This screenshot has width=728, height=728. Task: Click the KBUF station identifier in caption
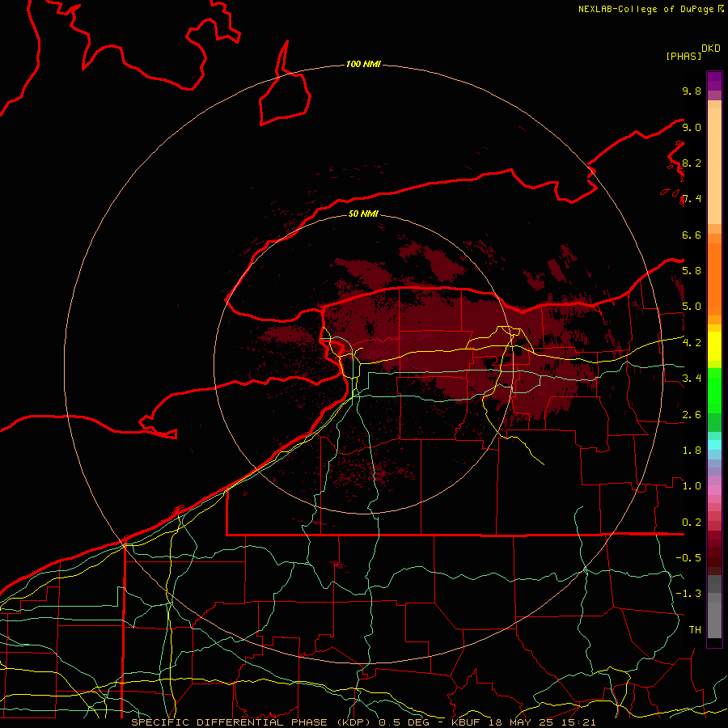[x=468, y=722]
